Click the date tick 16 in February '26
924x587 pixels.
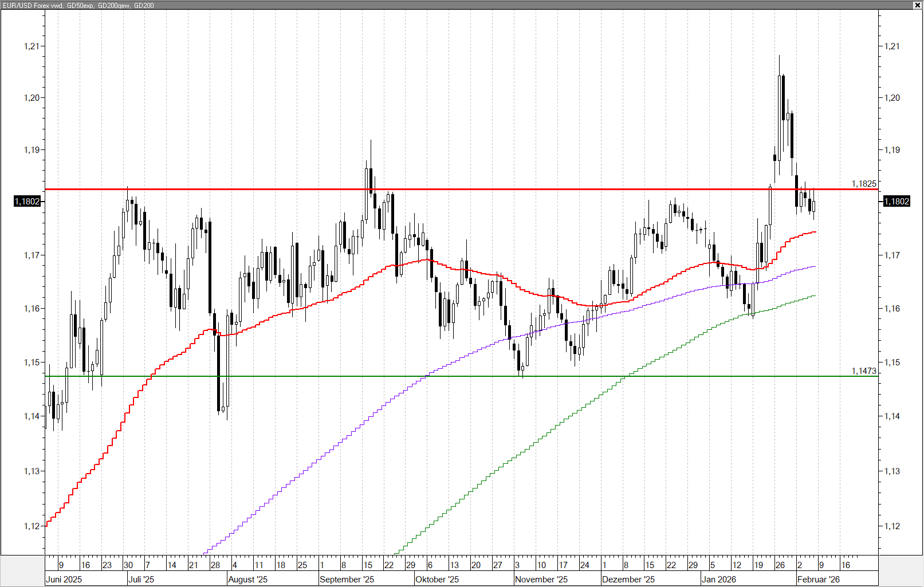tap(846, 565)
